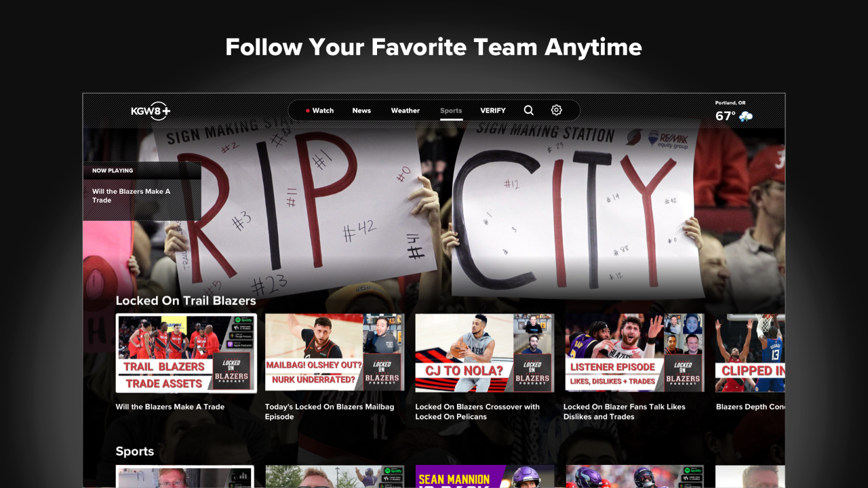Click the 'Locked On Trail Blazers' row heading
The height and width of the screenshot is (488, 868).
click(x=186, y=300)
